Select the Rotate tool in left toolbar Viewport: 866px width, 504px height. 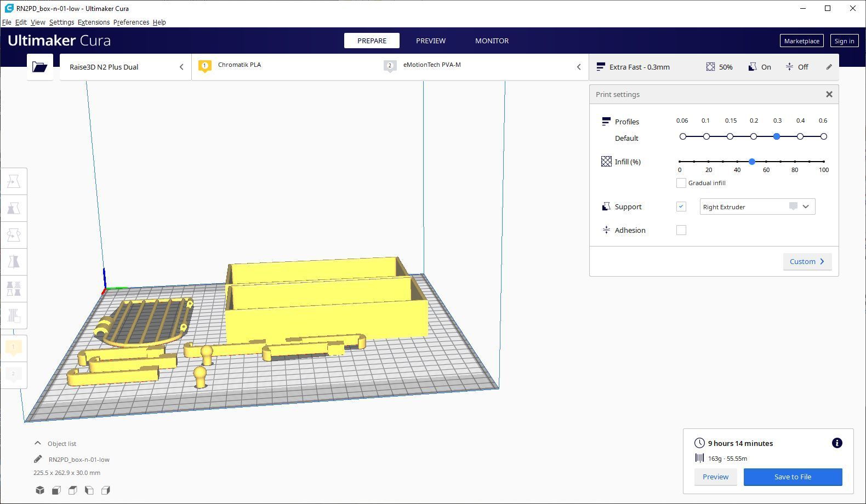coord(14,235)
